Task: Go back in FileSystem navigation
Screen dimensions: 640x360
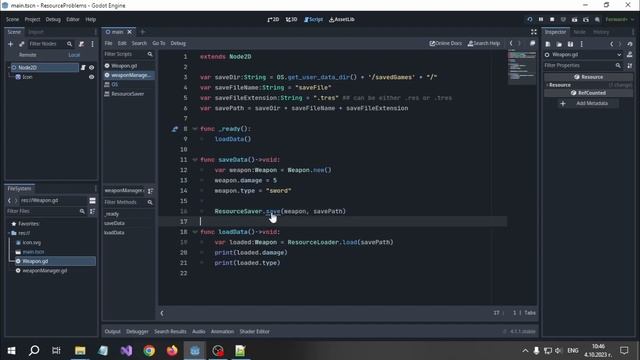Action: [9, 200]
